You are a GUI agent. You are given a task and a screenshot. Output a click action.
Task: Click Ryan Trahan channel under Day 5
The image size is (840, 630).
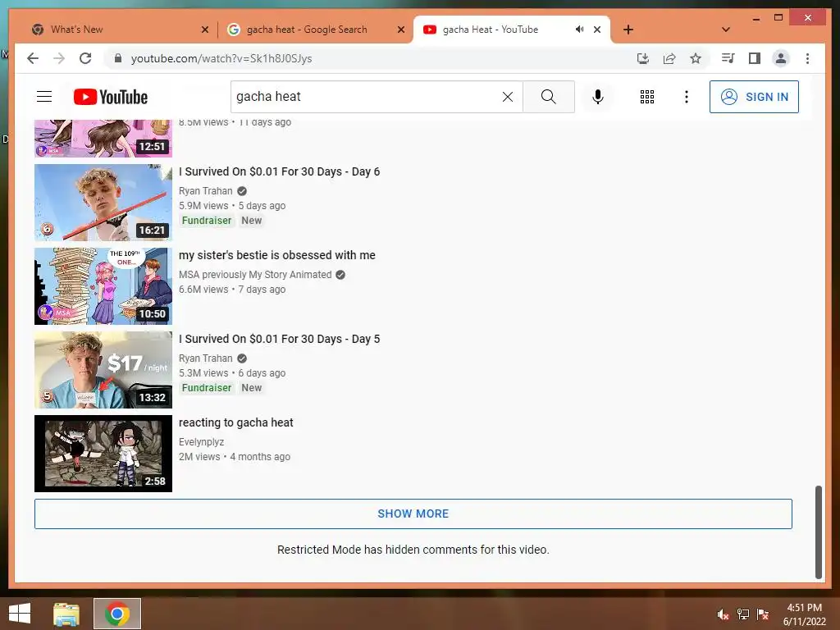[206, 358]
